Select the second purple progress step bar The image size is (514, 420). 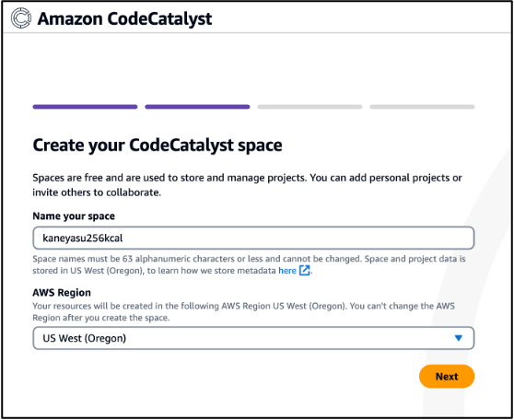[x=197, y=107]
